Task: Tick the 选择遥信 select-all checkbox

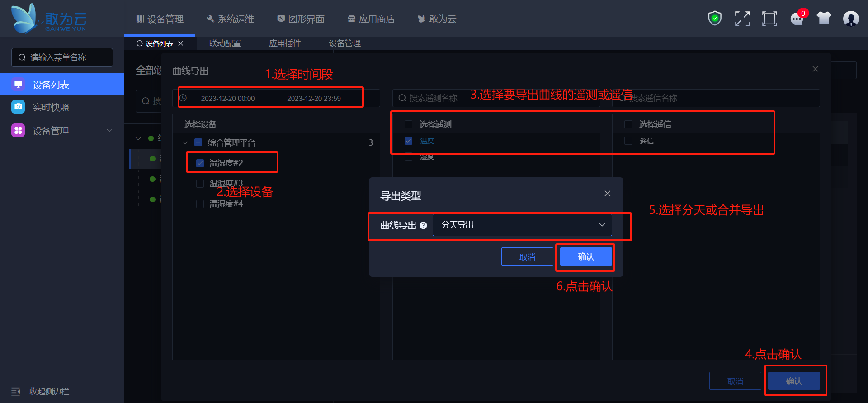Action: coord(628,124)
